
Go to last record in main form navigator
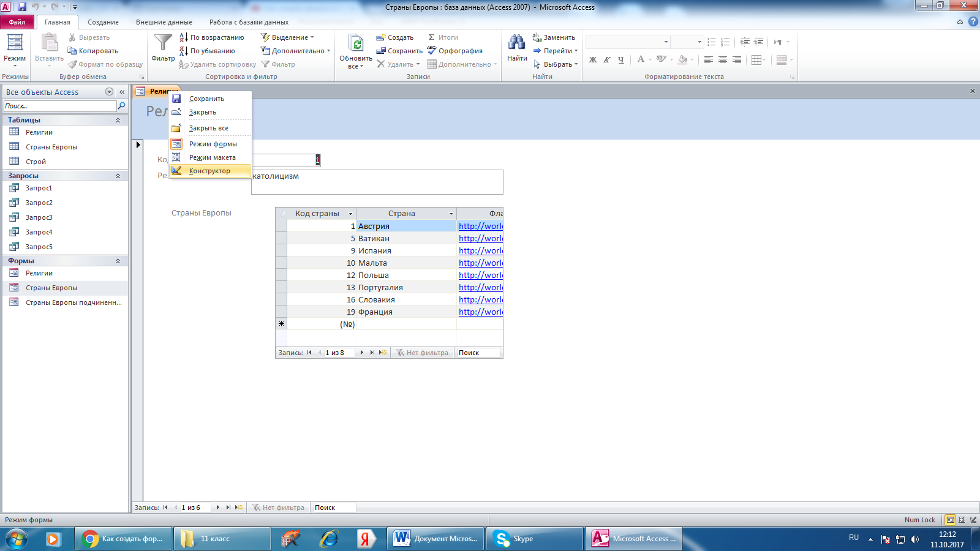(228, 508)
